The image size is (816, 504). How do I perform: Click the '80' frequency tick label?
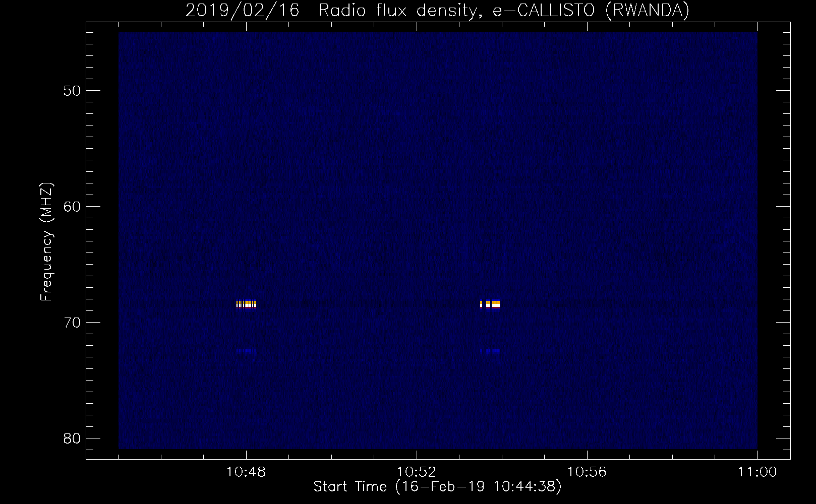(72, 438)
